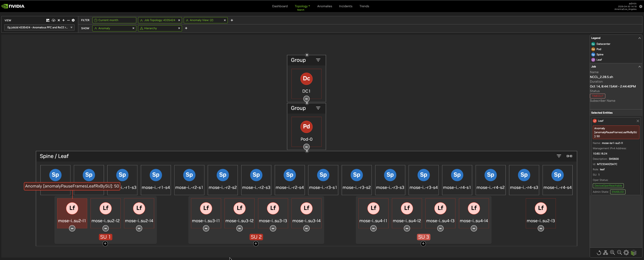Zoom in with the magnifier plus icon
Viewport: 644px width, 260px height.
tap(613, 253)
